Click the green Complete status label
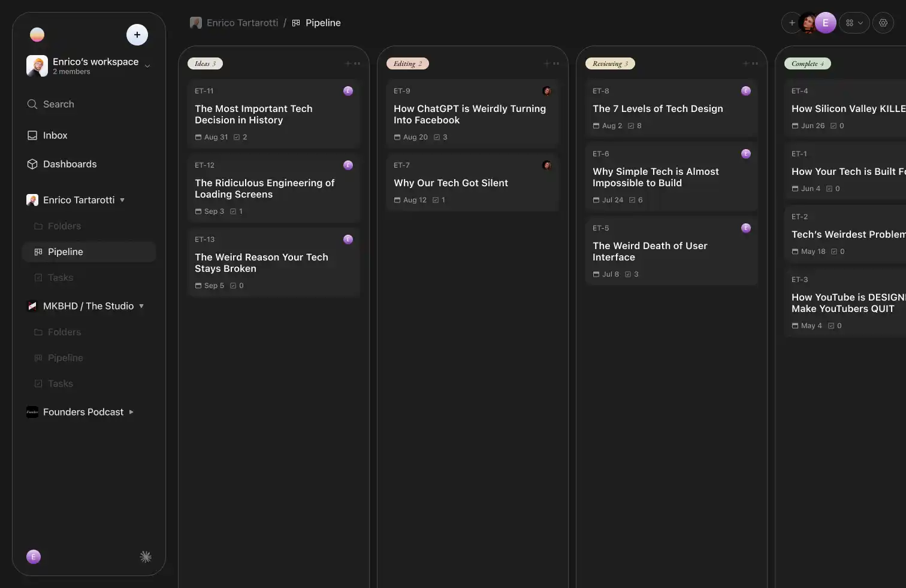Image resolution: width=906 pixels, height=588 pixels. click(x=807, y=63)
